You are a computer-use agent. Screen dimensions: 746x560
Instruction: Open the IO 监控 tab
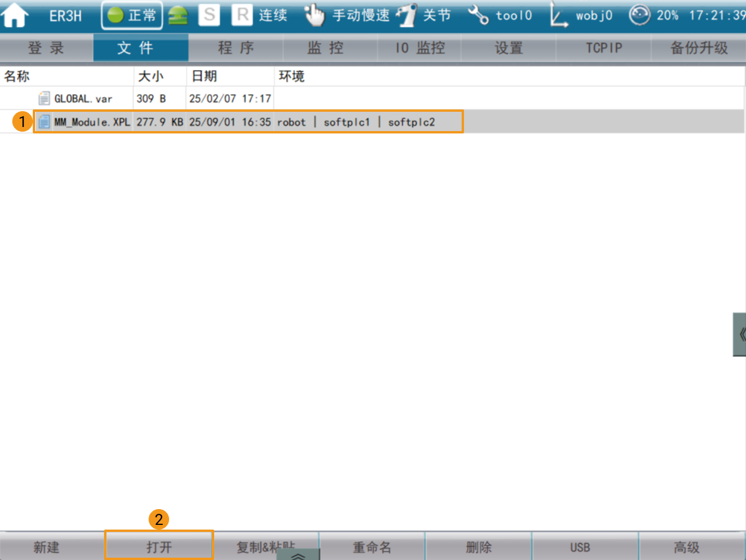pyautogui.click(x=420, y=48)
